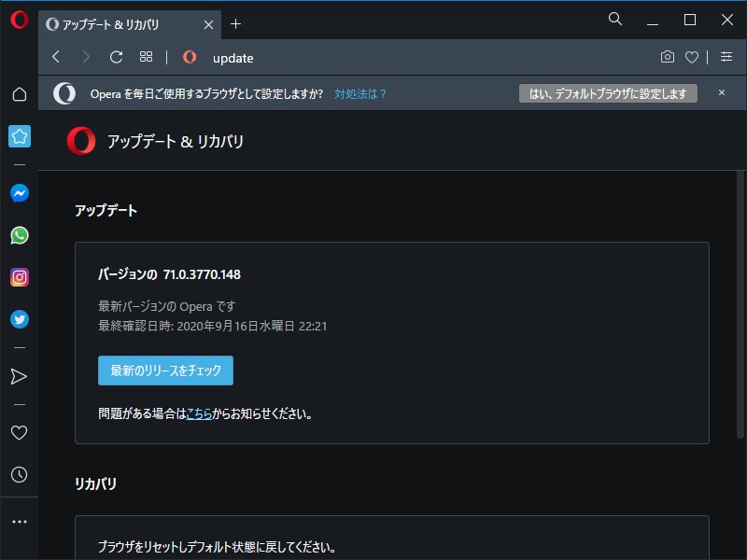Click version text 71.0.3770.148

pos(202,274)
